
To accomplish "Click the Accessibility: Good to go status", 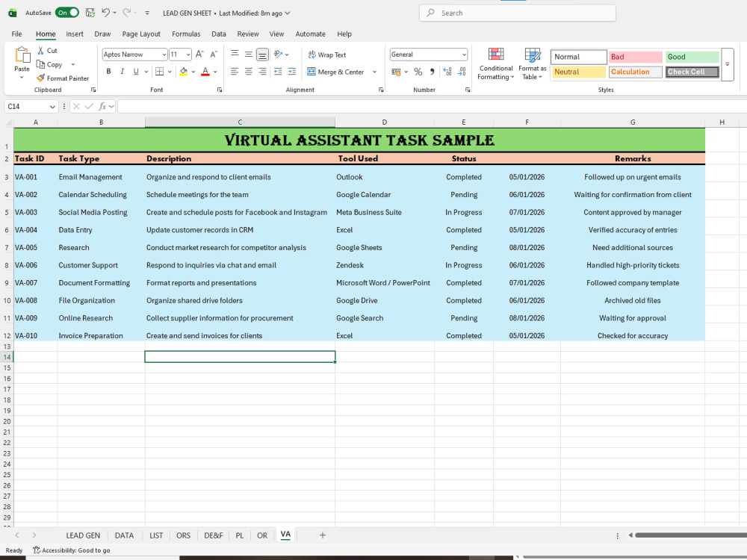I will (72, 550).
